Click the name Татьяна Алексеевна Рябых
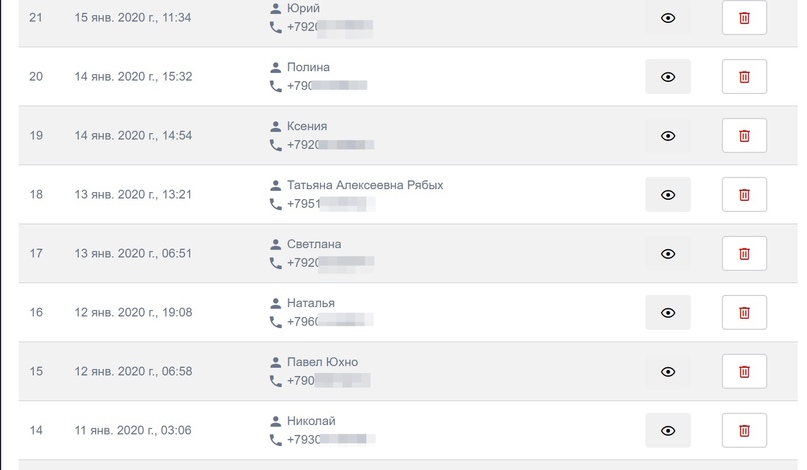 pyautogui.click(x=364, y=185)
